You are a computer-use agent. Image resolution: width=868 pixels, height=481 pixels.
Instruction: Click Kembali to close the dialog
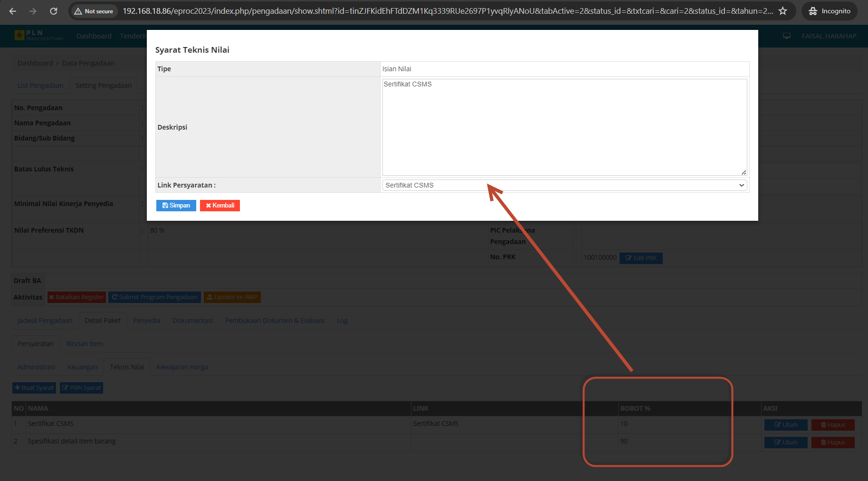(x=220, y=206)
